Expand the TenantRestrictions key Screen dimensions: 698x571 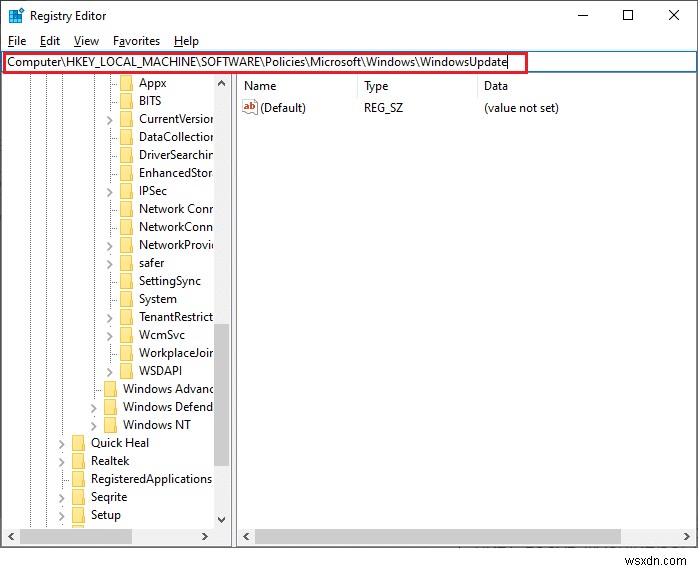pyautogui.click(x=110, y=318)
